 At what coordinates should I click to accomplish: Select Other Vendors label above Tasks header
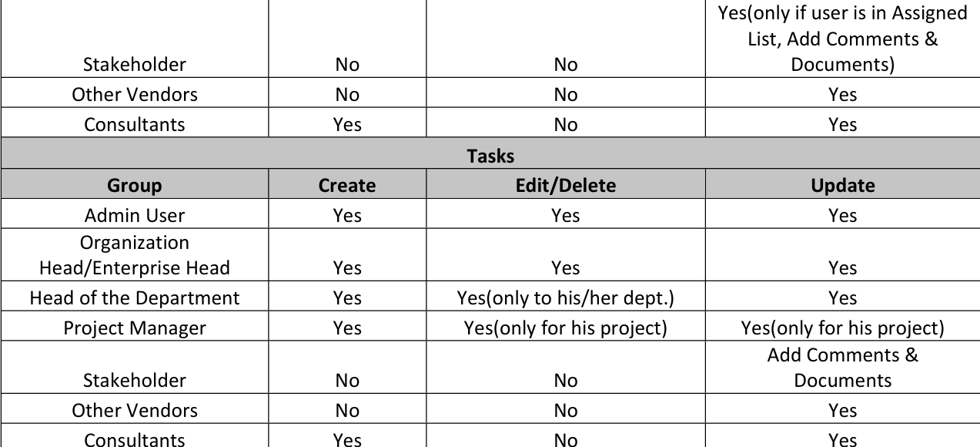pos(135,95)
